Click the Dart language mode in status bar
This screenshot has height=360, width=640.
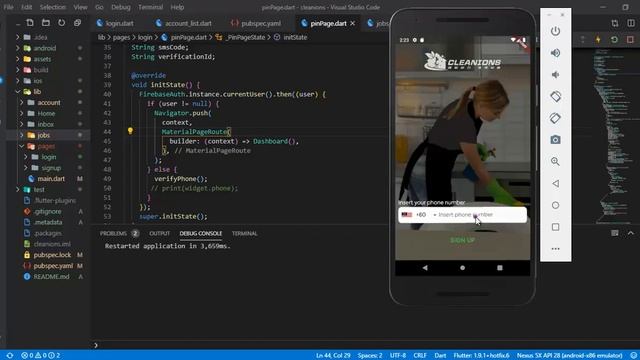440,356
